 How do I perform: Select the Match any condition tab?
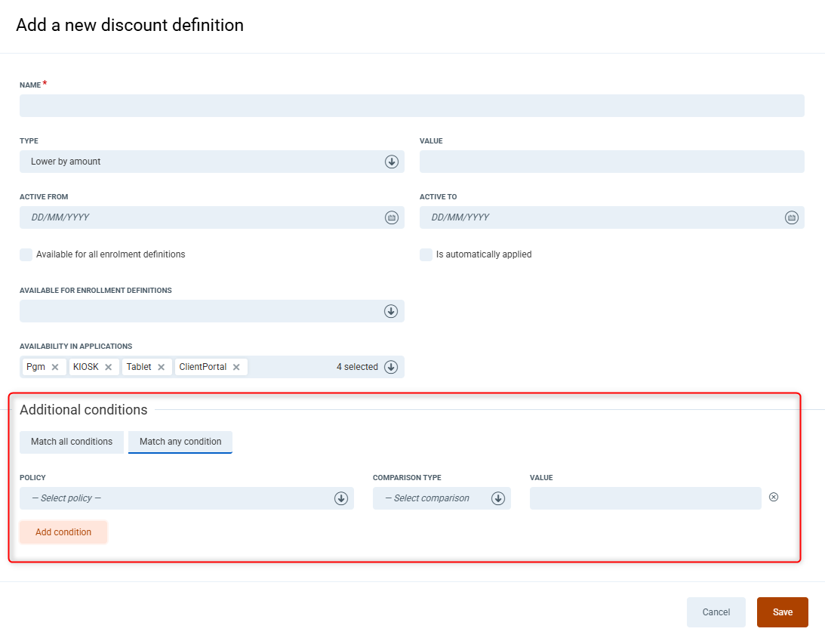click(x=180, y=442)
